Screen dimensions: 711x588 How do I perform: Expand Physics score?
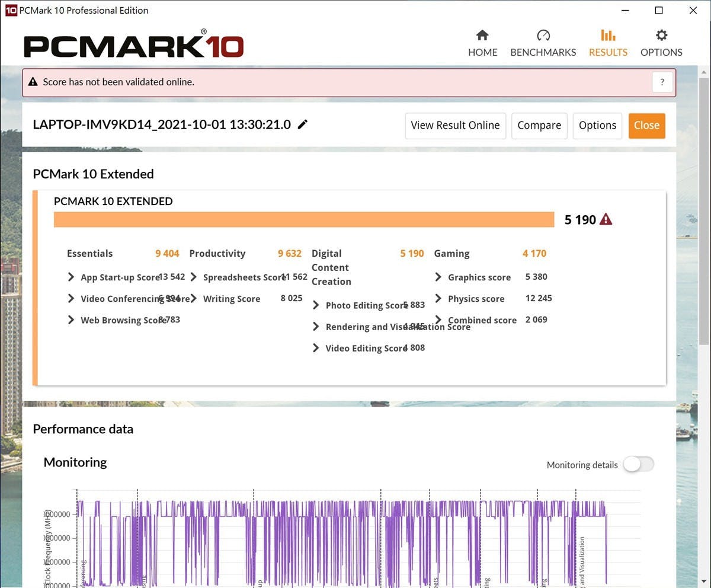[438, 298]
